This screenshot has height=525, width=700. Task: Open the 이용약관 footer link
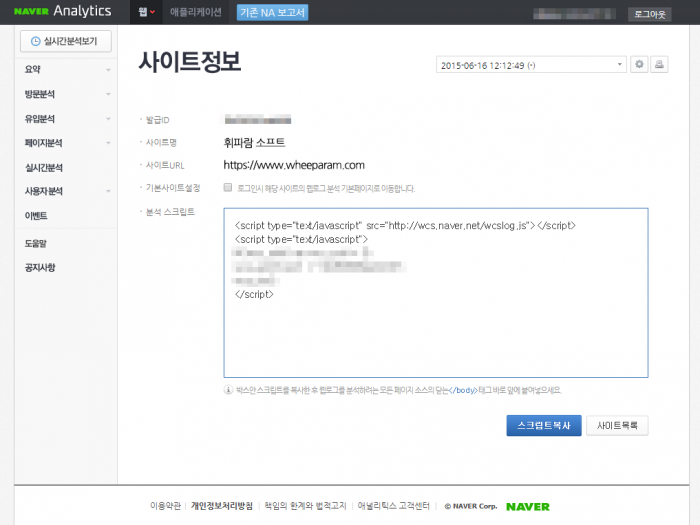point(165,506)
